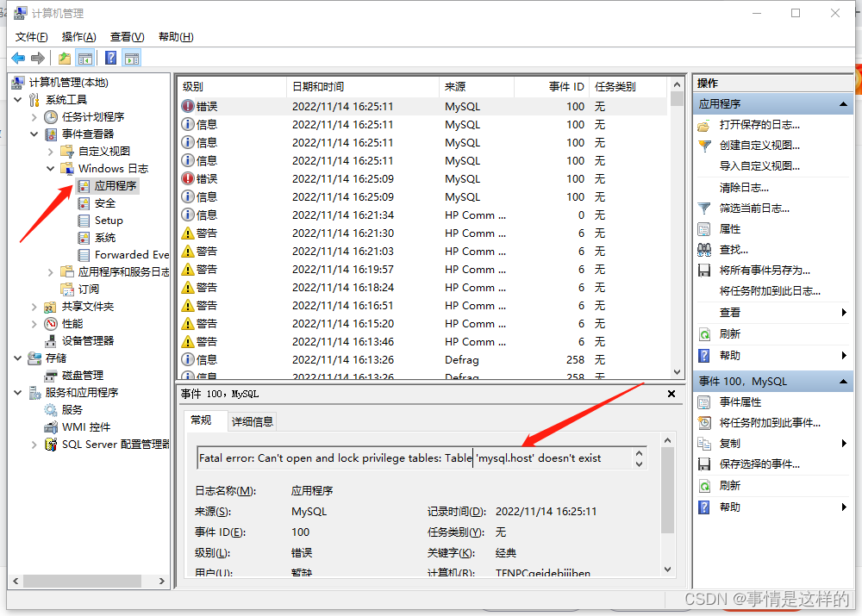Click 保存选择的事件 action

pos(759,464)
